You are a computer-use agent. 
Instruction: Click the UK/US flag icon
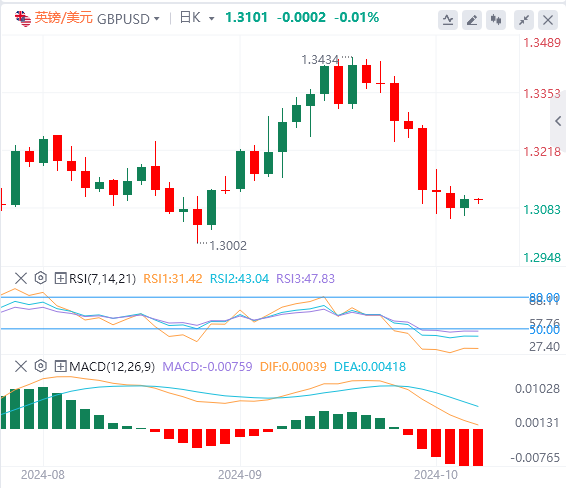23,19
